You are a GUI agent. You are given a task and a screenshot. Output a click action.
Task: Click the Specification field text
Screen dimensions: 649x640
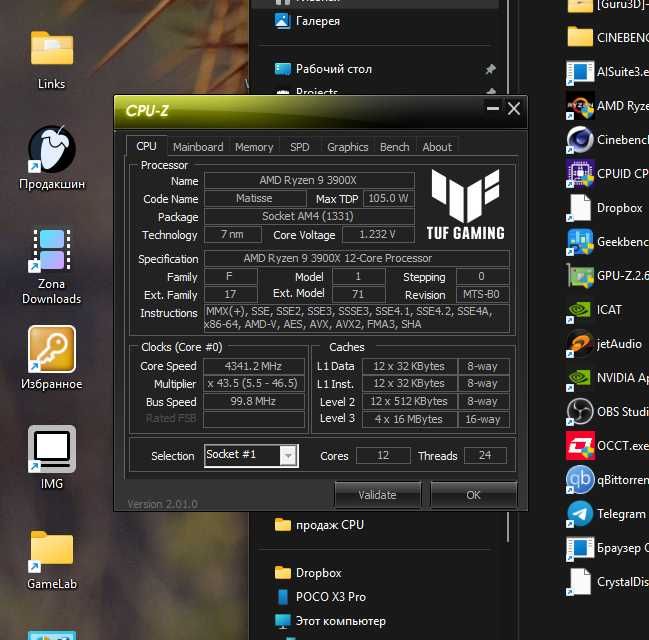357,258
